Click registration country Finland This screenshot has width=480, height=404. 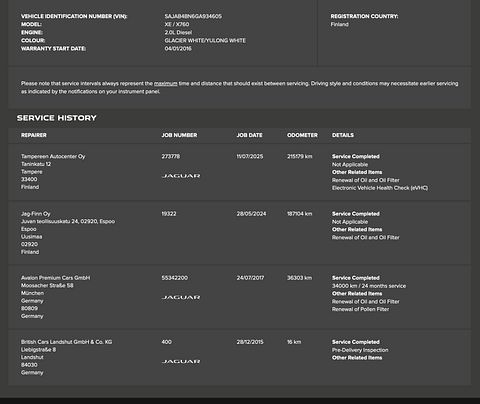339,24
